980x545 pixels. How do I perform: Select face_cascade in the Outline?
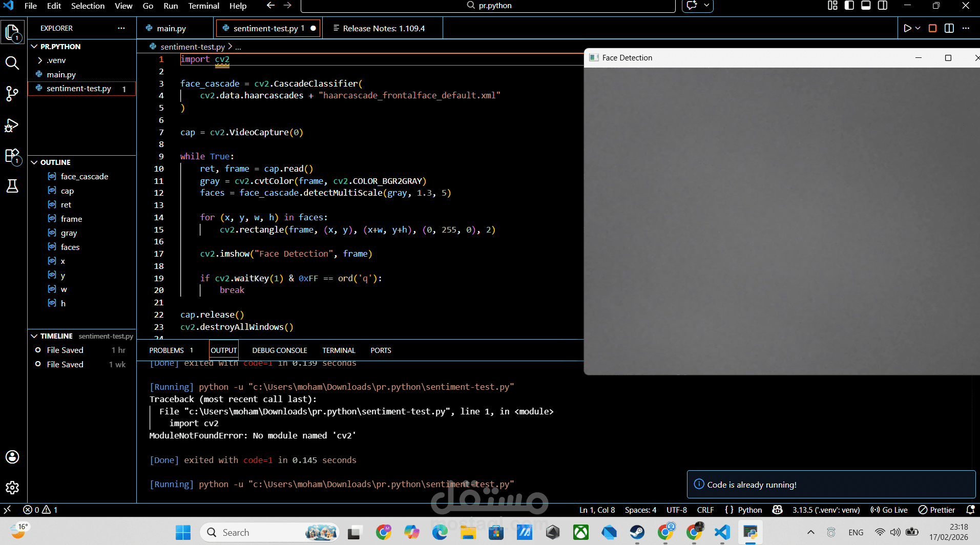pyautogui.click(x=82, y=177)
